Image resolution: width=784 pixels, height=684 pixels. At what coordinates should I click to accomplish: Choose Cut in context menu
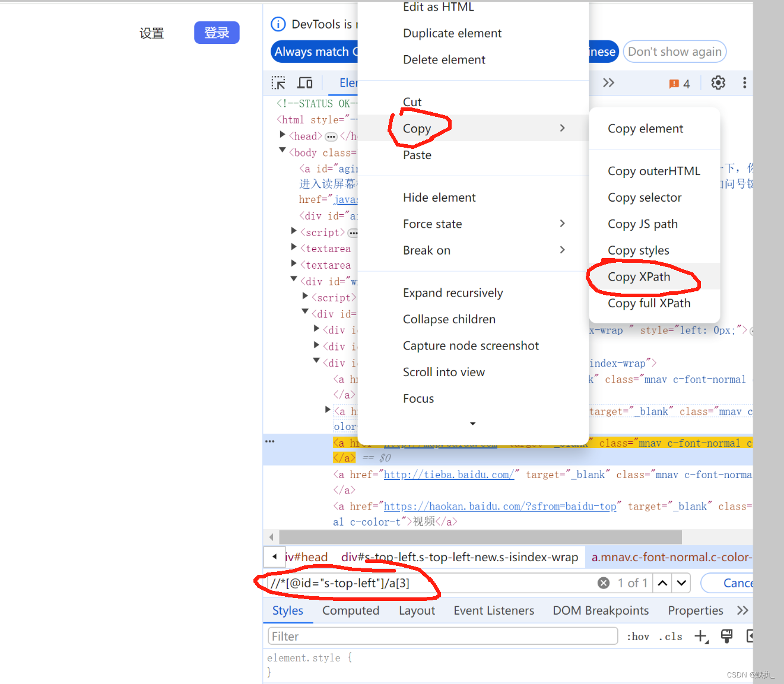pyautogui.click(x=473, y=102)
